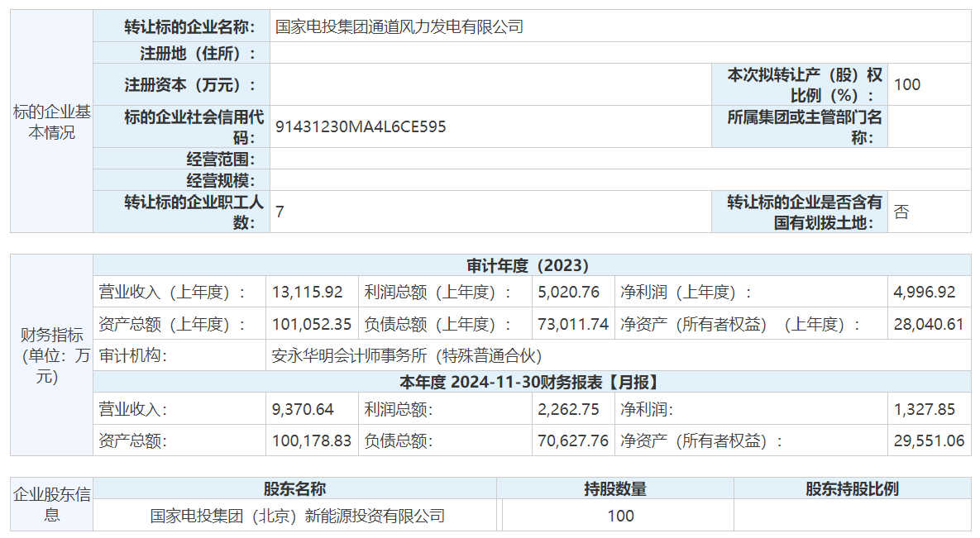The image size is (980, 538).
Task: Click 净利润（上年度） label
Action: click(x=686, y=292)
